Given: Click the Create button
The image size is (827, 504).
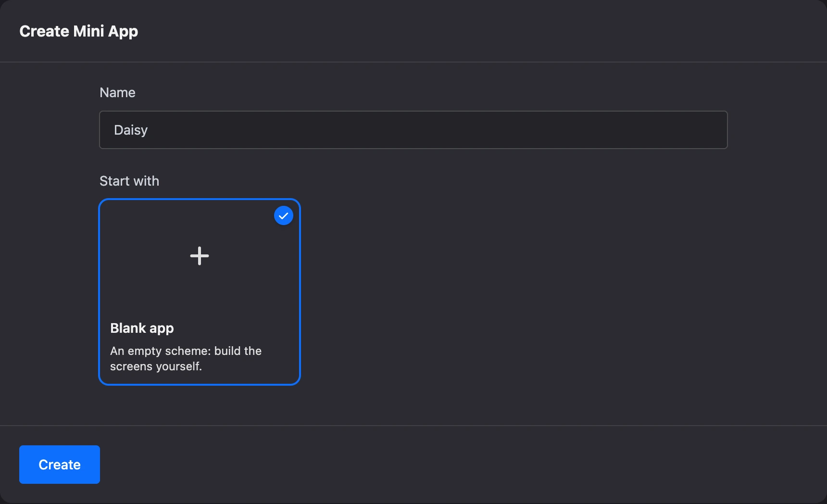Looking at the screenshot, I should [60, 465].
